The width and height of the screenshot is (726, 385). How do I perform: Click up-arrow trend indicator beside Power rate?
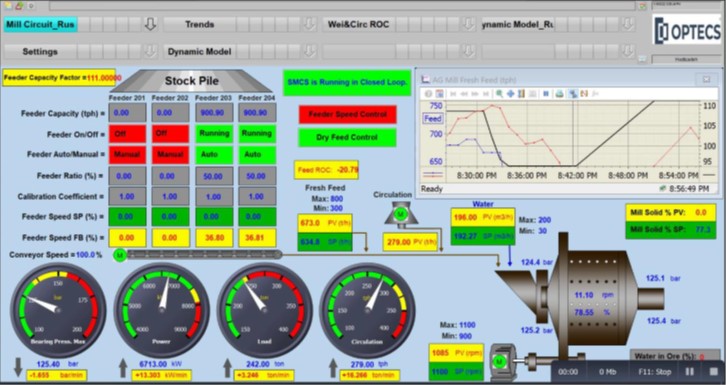pyautogui.click(x=123, y=368)
